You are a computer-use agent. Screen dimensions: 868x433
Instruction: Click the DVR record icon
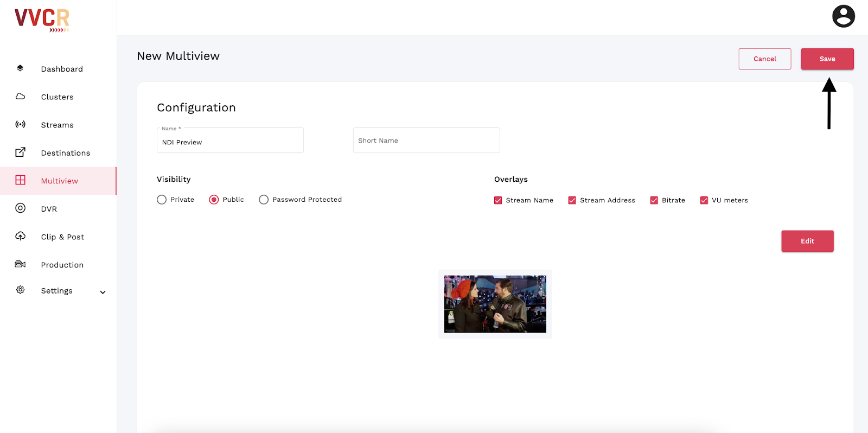pos(20,208)
